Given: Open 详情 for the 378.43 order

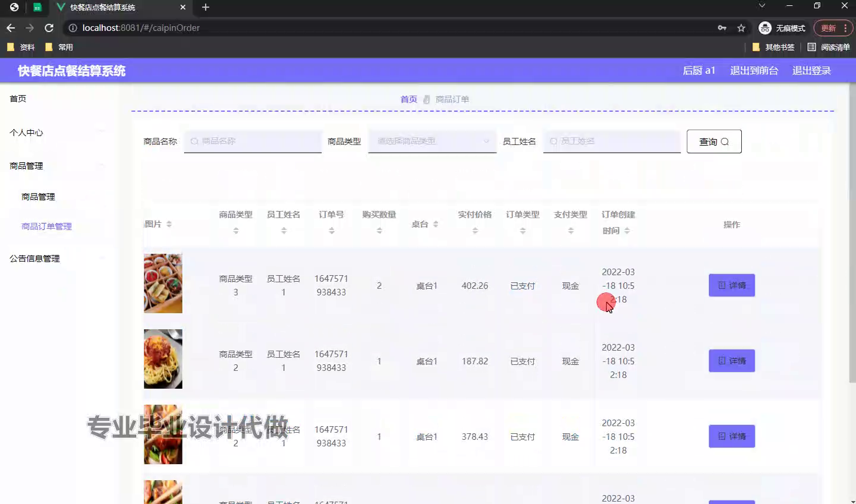Looking at the screenshot, I should (732, 436).
